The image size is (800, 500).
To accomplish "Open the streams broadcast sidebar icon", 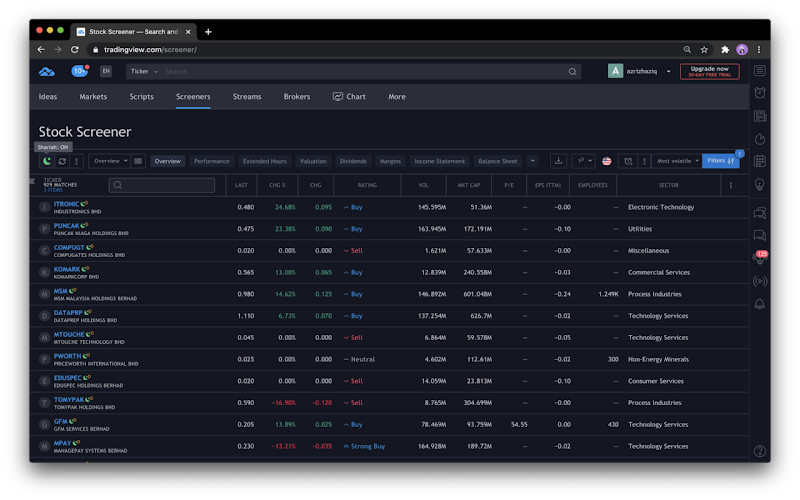I will 760,281.
